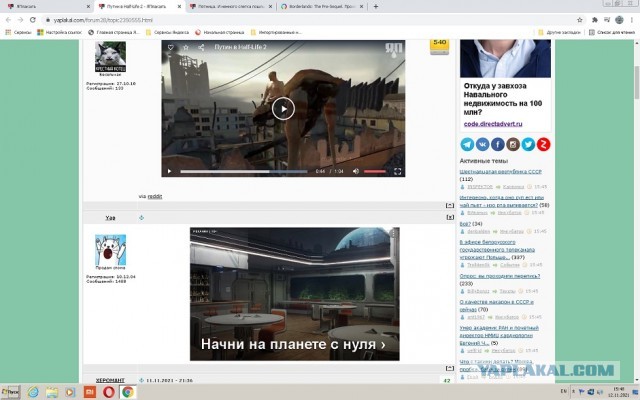The image size is (640, 400).
Task: Open the 'Шестнадцатая республика СССР' topic
Action: tap(500, 171)
